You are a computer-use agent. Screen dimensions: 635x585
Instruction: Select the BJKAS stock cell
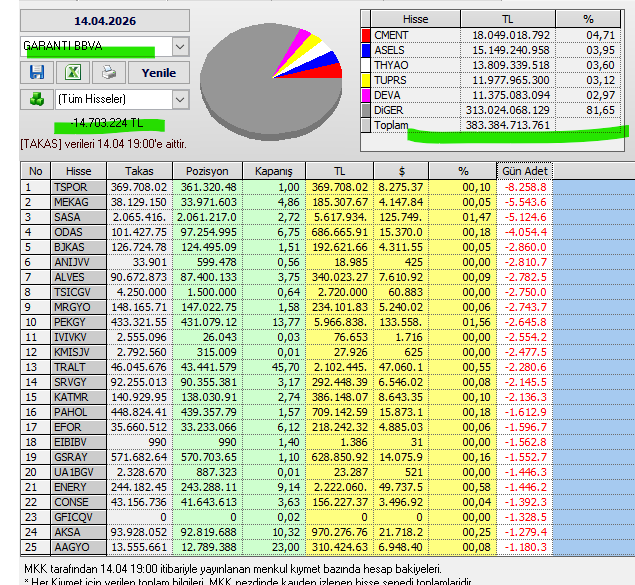79,247
